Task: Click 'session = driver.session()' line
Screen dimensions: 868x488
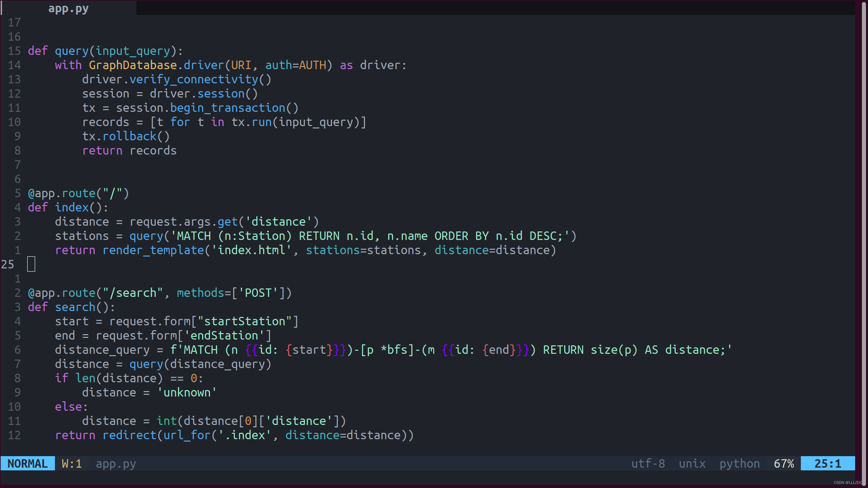Action: [170, 94]
